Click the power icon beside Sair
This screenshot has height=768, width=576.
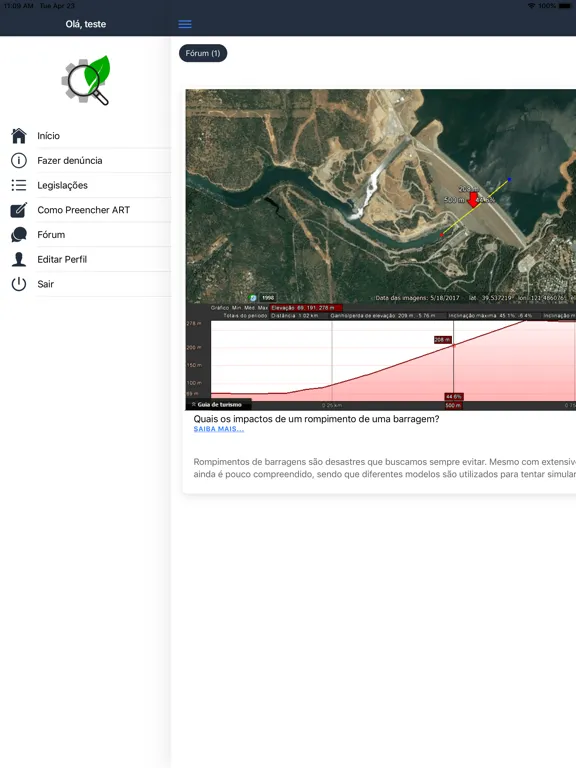point(19,284)
